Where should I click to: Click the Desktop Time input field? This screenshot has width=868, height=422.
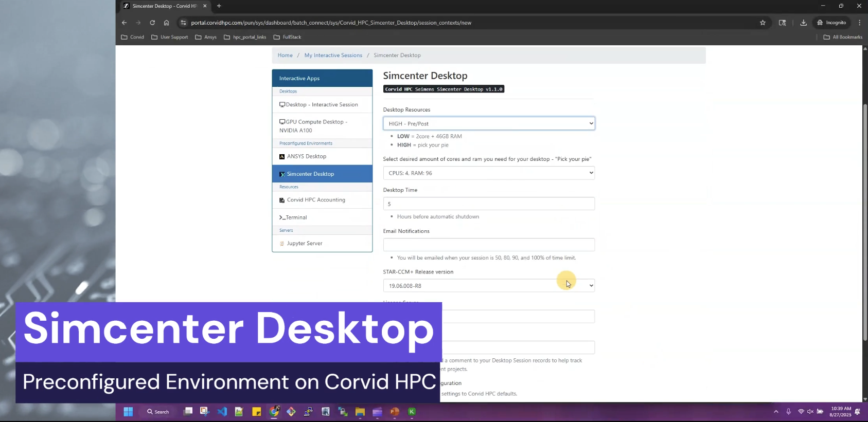489,204
